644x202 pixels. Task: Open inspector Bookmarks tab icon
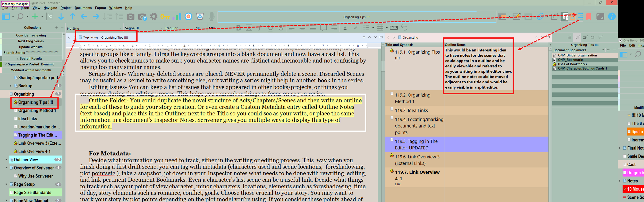tap(578, 37)
